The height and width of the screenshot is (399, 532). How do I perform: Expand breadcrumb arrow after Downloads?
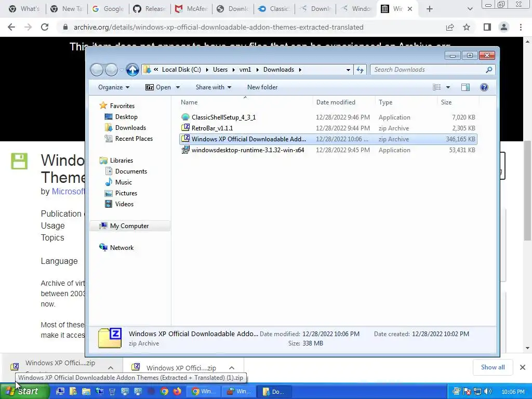300,70
